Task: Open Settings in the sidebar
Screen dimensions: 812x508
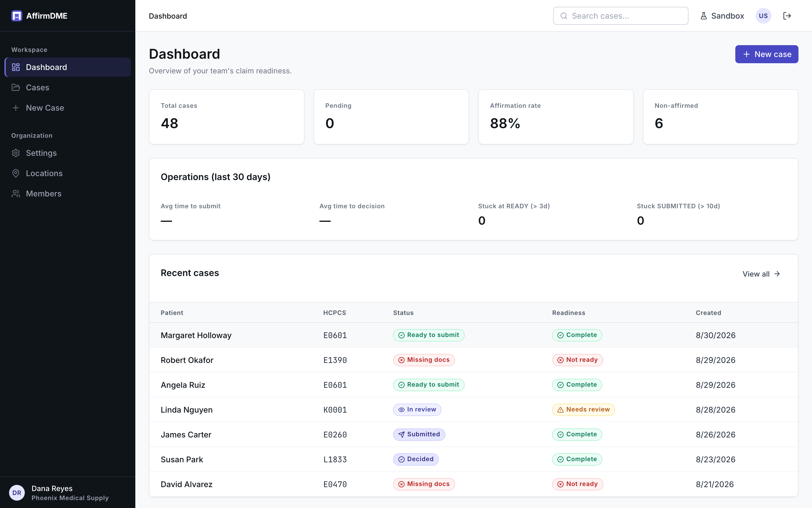Action: click(x=68, y=153)
